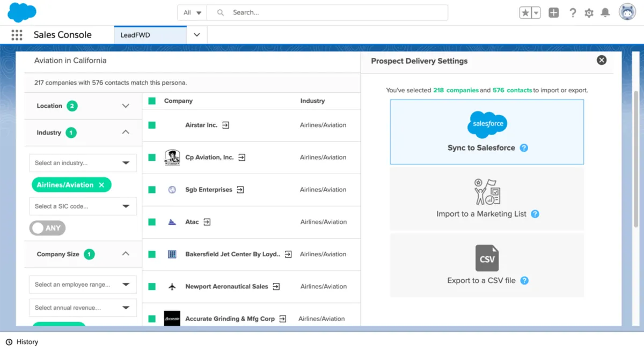The image size is (644, 350).
Task: Click the CSV file icon
Action: pyautogui.click(x=487, y=258)
